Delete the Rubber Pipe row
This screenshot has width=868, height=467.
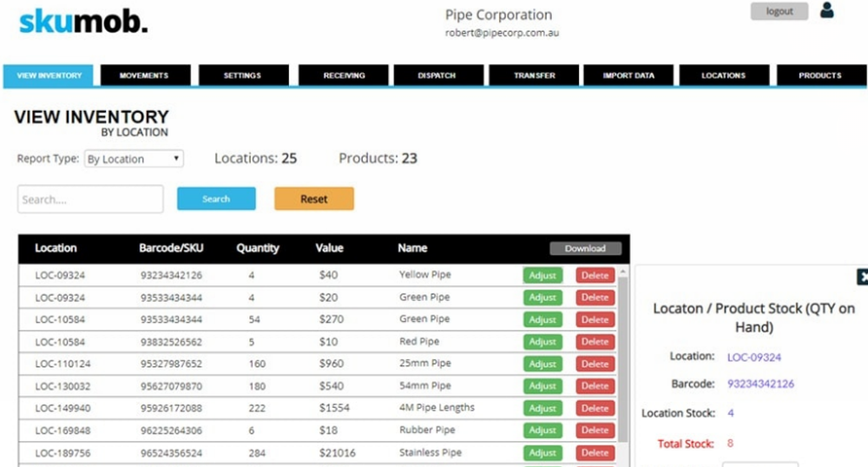[x=595, y=430]
